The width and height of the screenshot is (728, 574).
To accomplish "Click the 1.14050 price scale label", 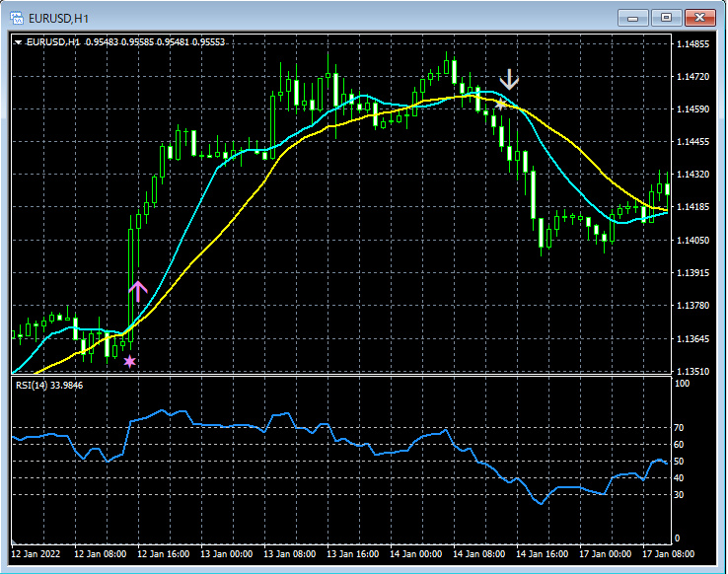I will coord(693,241).
